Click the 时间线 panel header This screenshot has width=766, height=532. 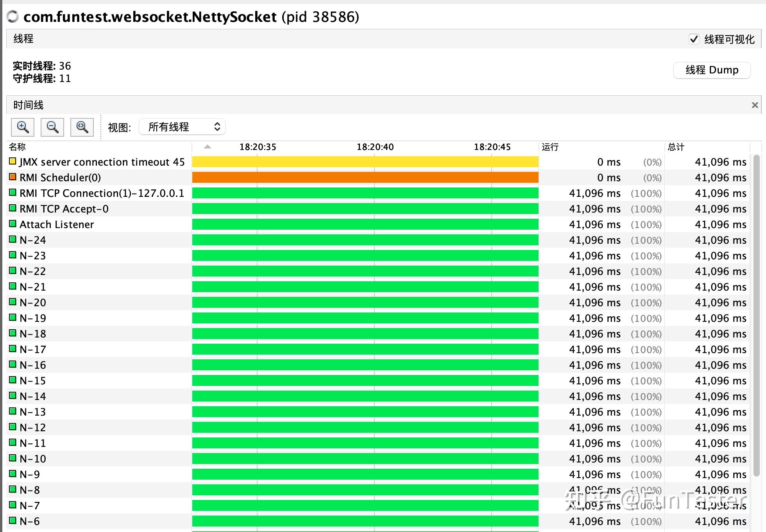click(x=27, y=105)
